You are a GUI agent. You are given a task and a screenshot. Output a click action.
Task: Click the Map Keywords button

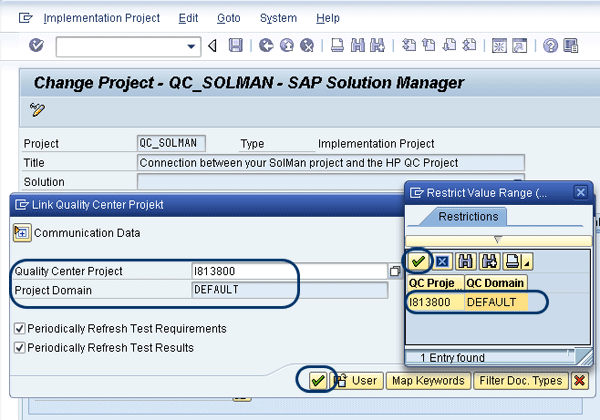coord(428,381)
